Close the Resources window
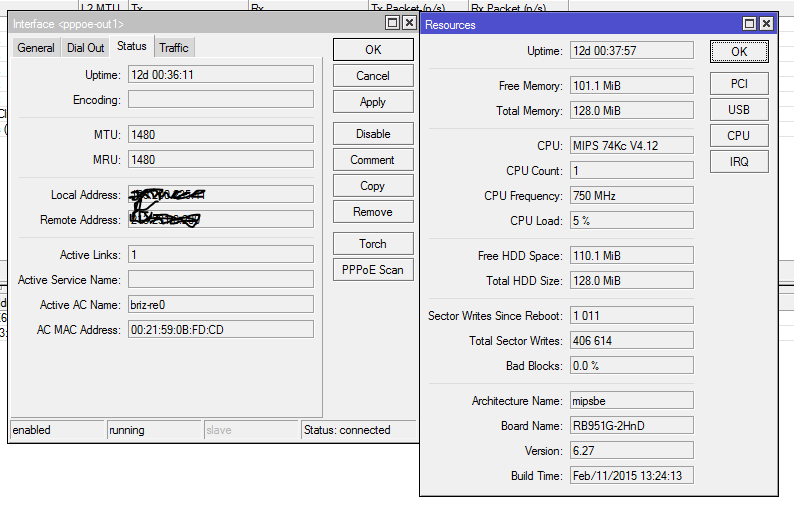This screenshot has height=508, width=794. tap(766, 23)
